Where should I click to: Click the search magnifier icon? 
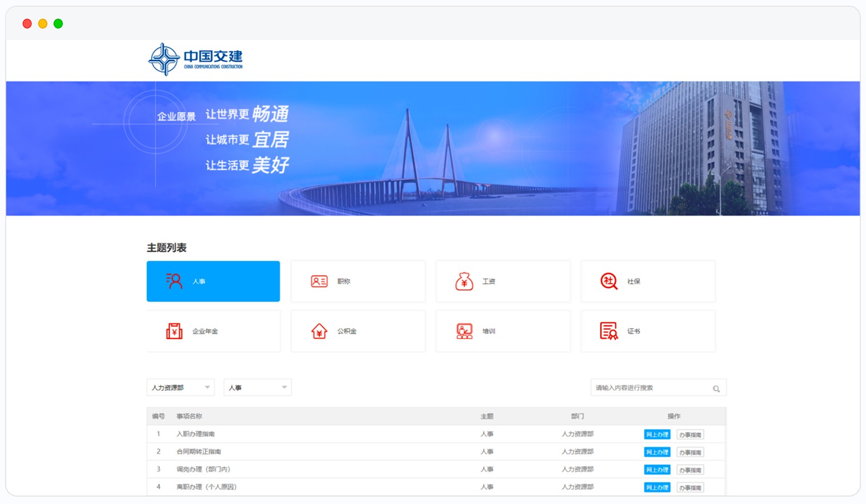coord(716,389)
